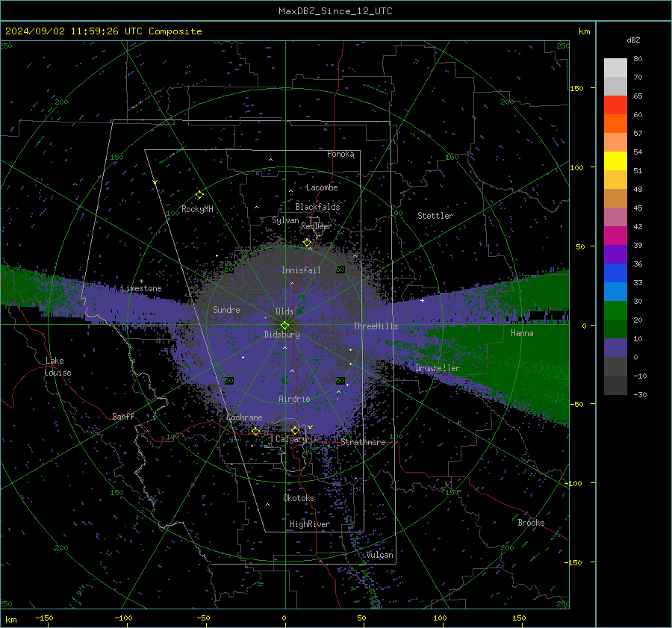Click the yellow diamond marker above Calgary
Image resolution: width=672 pixels, height=628 pixels.
(x=295, y=430)
